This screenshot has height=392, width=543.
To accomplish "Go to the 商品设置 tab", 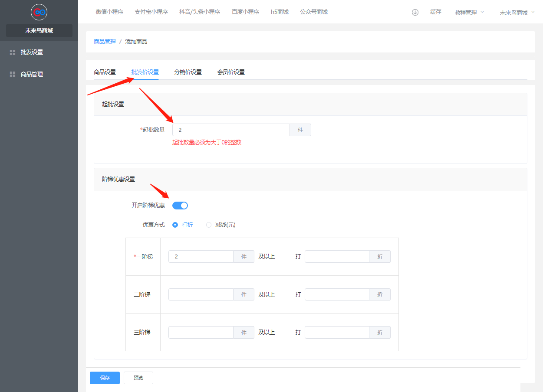I will (x=105, y=72).
